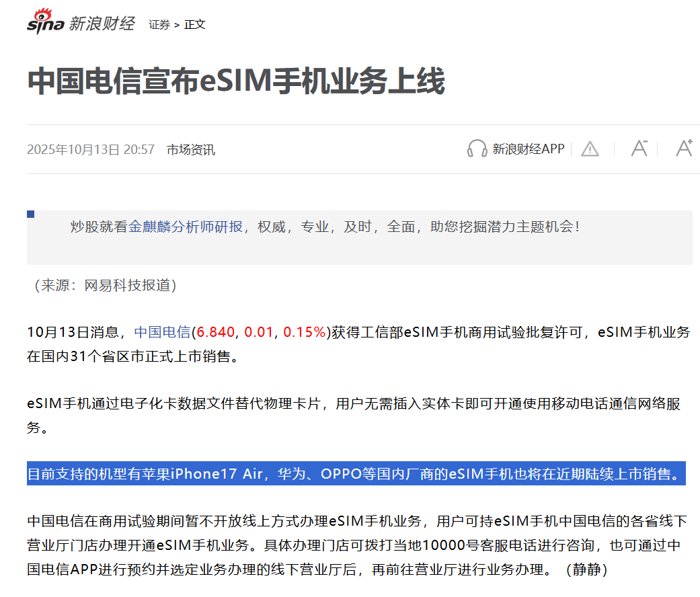700x597 pixels.
Task: Open the 金麒麟分析师研报 link
Action: click(186, 227)
